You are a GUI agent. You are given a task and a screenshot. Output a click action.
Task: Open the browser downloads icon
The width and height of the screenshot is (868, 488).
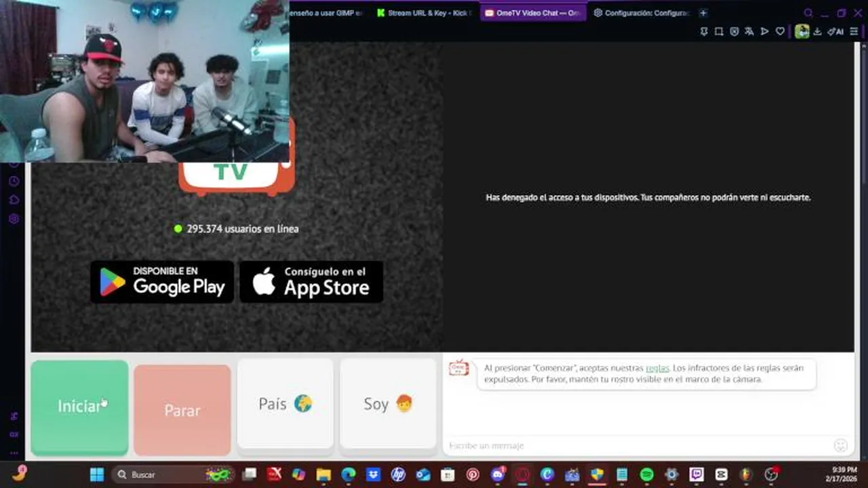coord(817,31)
